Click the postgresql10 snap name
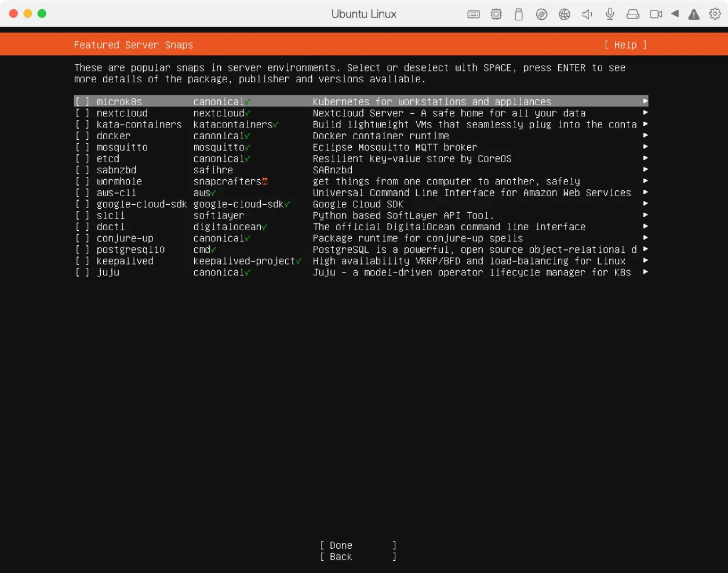728x573 pixels. tap(131, 249)
